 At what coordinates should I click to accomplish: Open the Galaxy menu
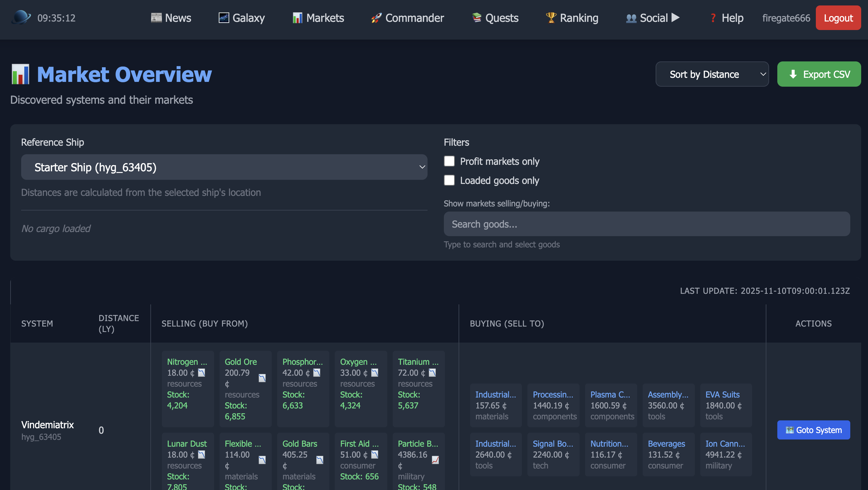[241, 18]
